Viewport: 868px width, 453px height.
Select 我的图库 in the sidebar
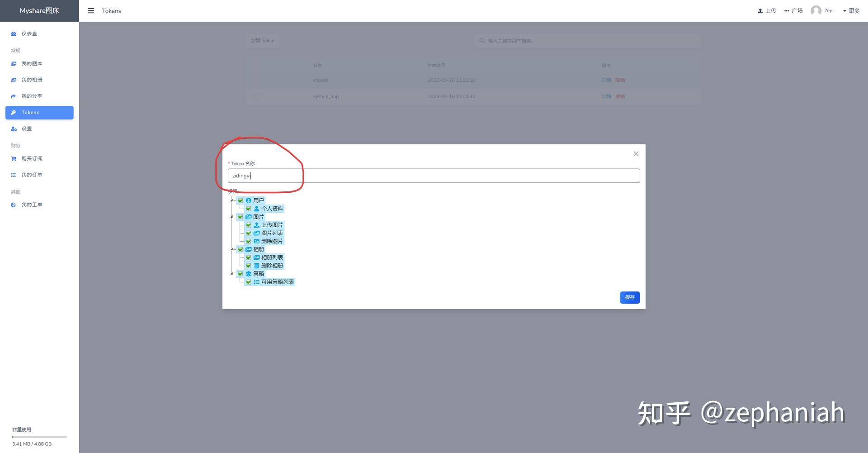click(x=31, y=63)
